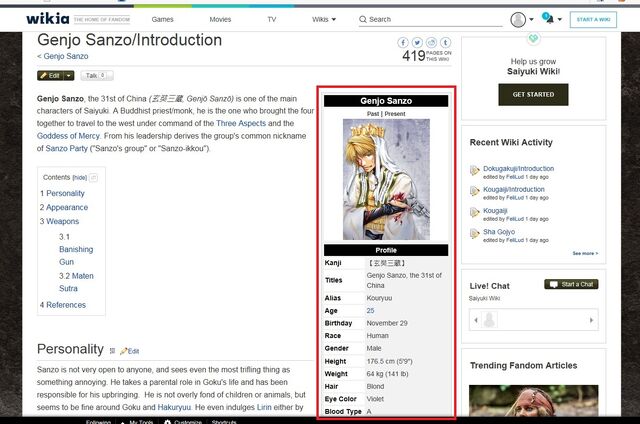Share page on Reddit icon
This screenshot has width=640, height=424.
point(431,42)
